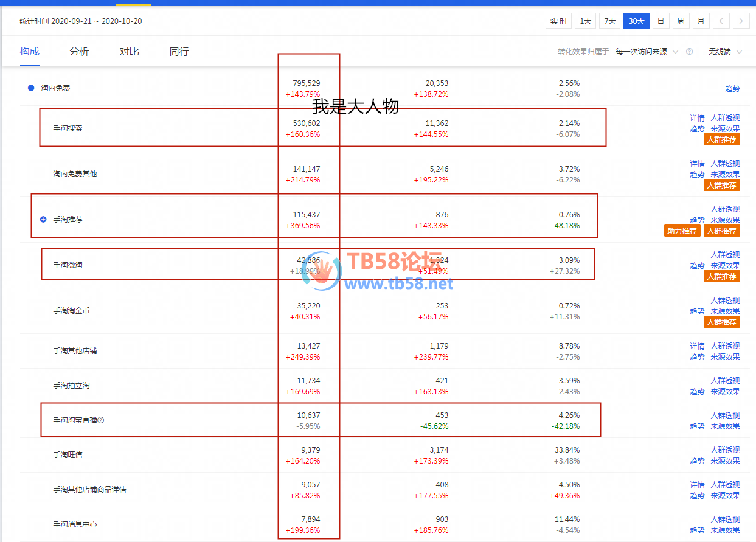Choose the 30天 time range button

tap(636, 21)
